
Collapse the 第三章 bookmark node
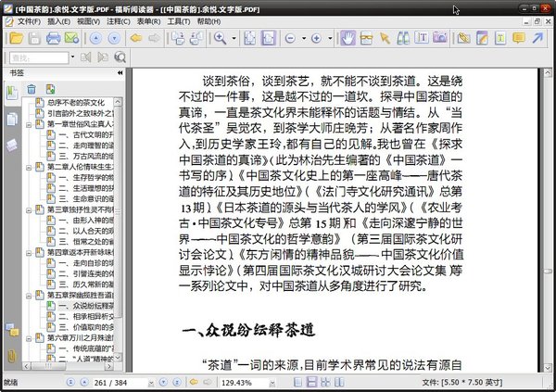[x=29, y=210]
